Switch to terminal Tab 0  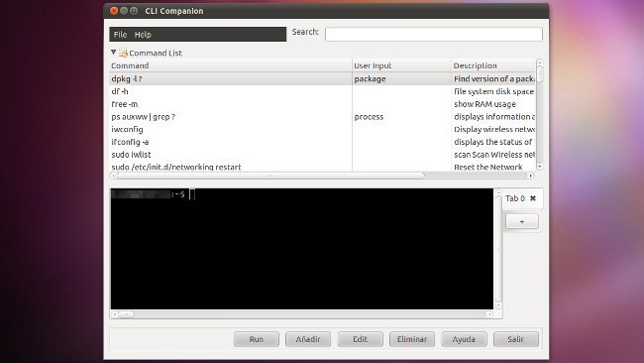[514, 198]
